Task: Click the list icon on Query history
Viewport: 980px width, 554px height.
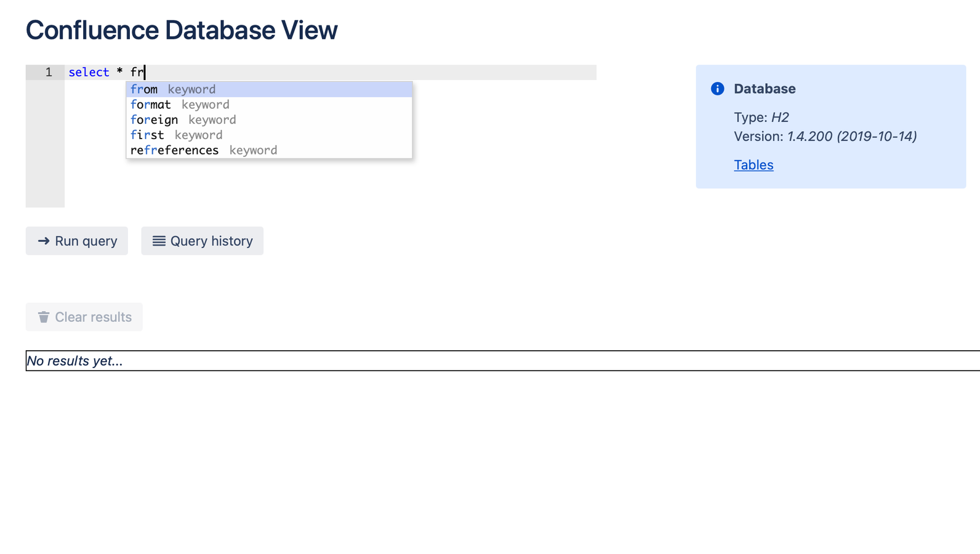Action: tap(159, 241)
